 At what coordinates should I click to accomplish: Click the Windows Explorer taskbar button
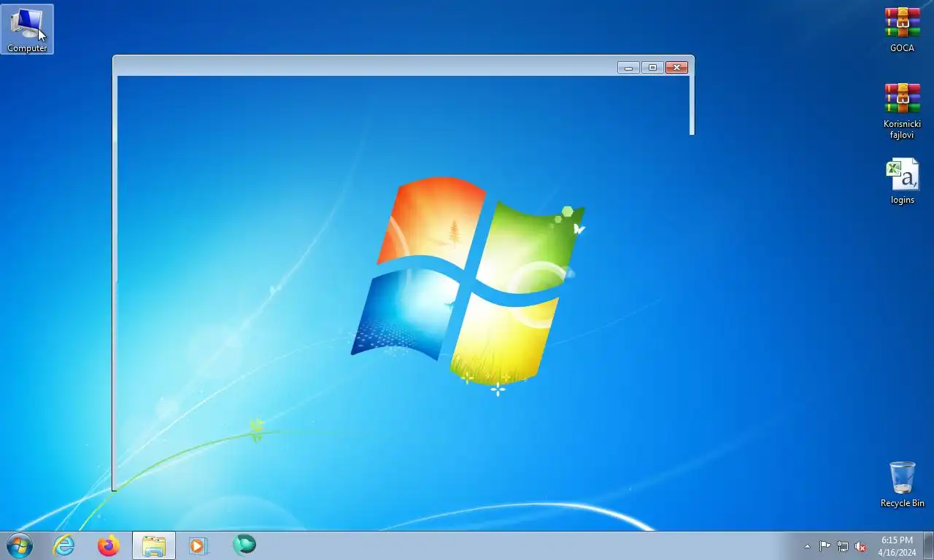pos(154,545)
